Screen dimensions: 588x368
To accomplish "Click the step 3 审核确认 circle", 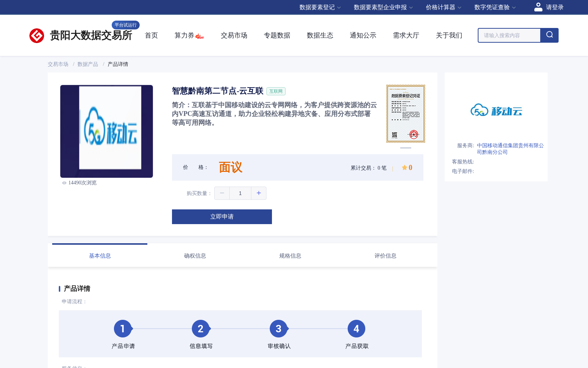I will [279, 329].
